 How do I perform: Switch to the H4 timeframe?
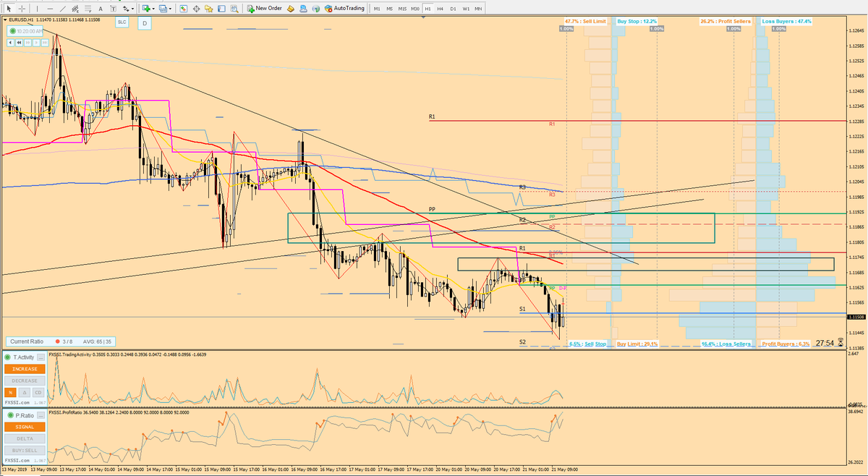coord(440,9)
